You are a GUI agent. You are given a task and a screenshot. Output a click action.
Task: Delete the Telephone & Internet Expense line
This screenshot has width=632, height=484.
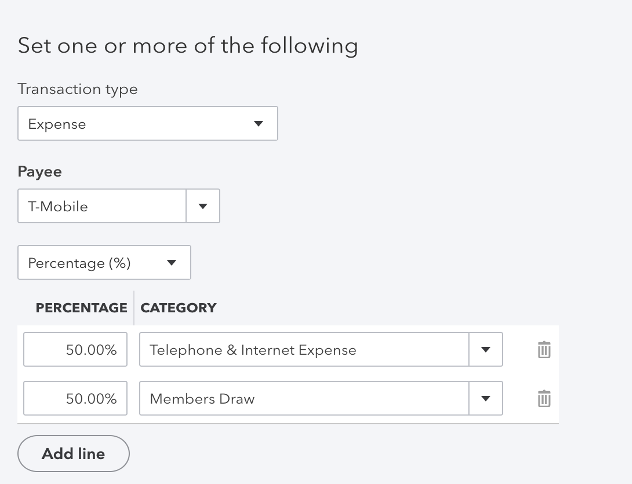click(x=544, y=349)
